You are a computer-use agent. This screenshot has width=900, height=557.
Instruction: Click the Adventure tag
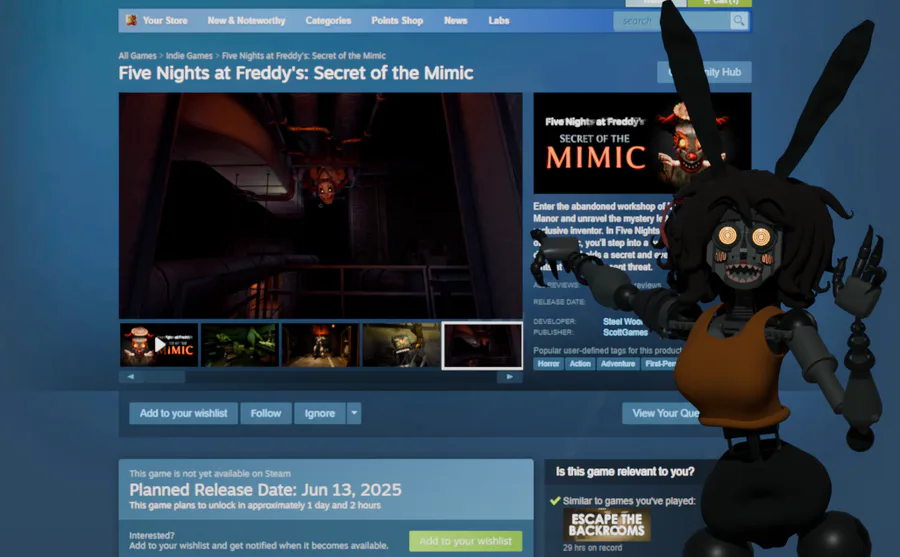point(618,363)
